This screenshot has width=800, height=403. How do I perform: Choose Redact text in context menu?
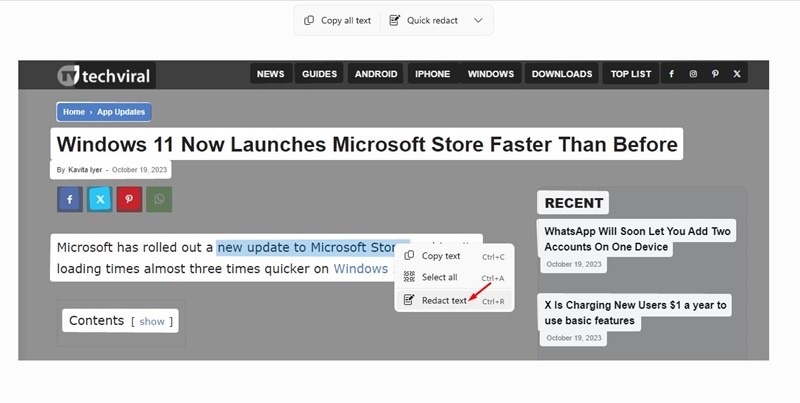coord(454,300)
